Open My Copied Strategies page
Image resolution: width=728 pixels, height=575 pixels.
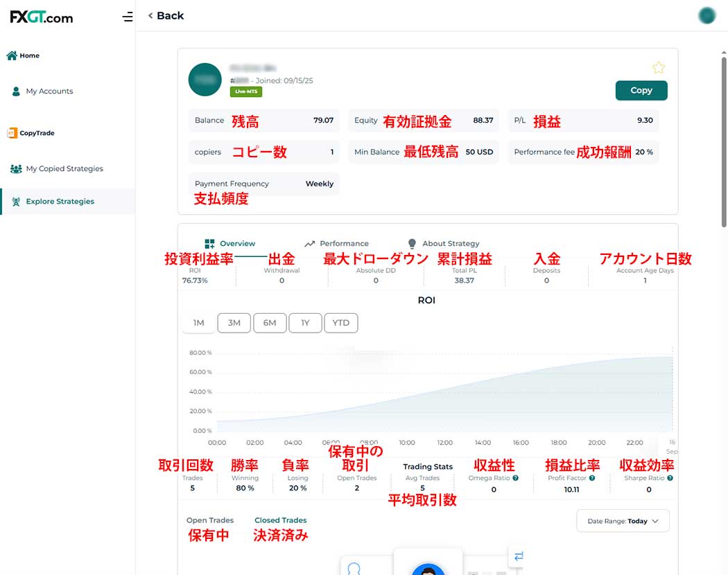coord(64,168)
